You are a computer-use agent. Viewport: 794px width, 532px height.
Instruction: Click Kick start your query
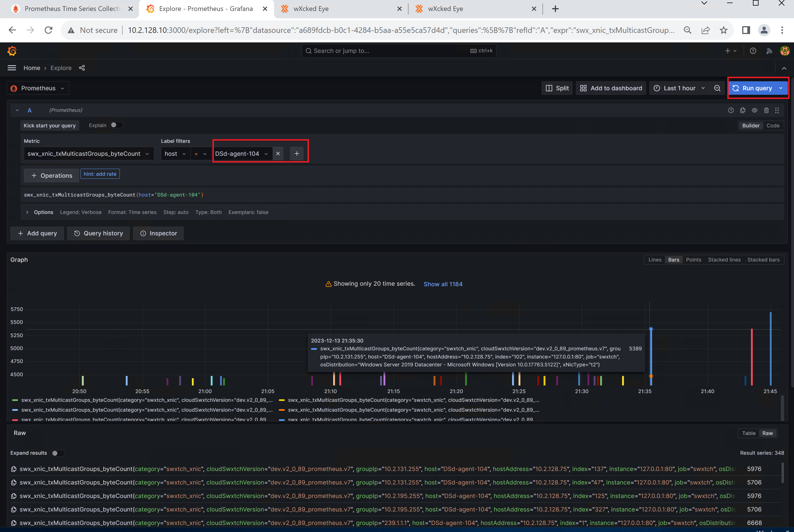[x=50, y=125]
